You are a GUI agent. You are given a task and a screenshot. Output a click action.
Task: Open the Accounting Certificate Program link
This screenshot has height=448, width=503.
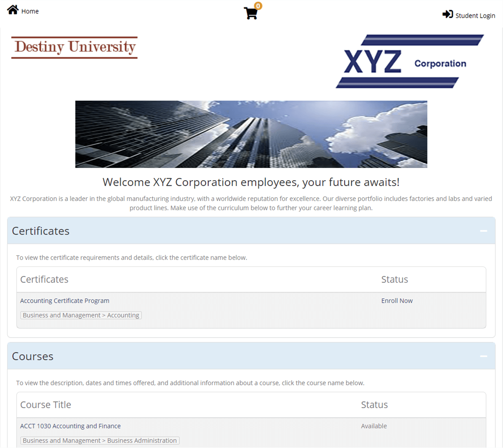click(x=65, y=301)
